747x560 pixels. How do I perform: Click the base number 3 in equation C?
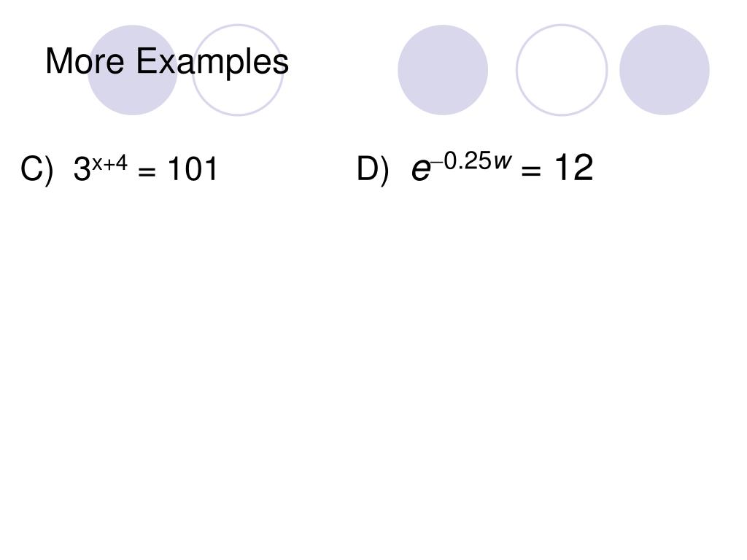click(x=82, y=169)
